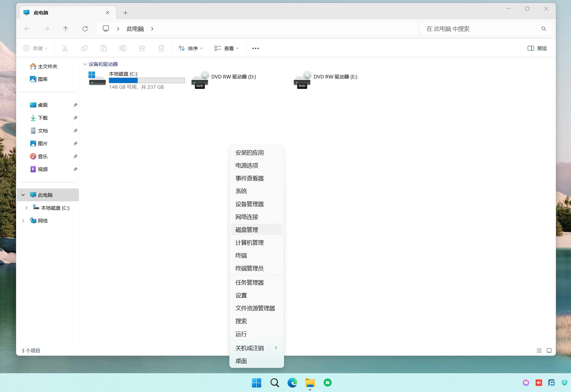Toggle large thumbnail view in status bar
This screenshot has width=571, height=392.
coord(549,351)
